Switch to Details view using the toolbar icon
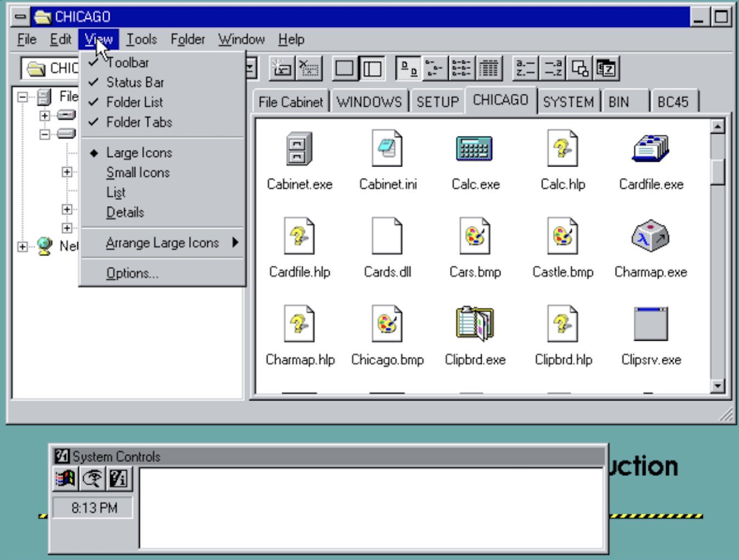Screen dimensions: 739x560 click(x=488, y=68)
